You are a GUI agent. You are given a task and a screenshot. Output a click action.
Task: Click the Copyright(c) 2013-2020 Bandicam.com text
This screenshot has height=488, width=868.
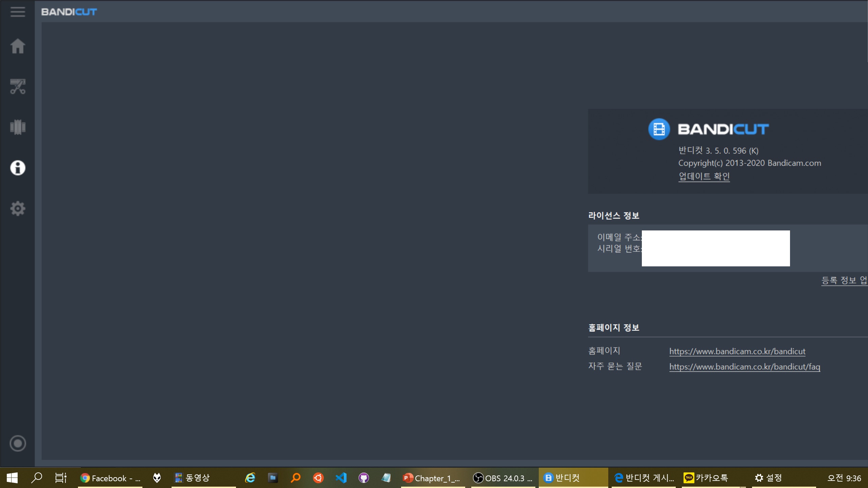tap(750, 163)
